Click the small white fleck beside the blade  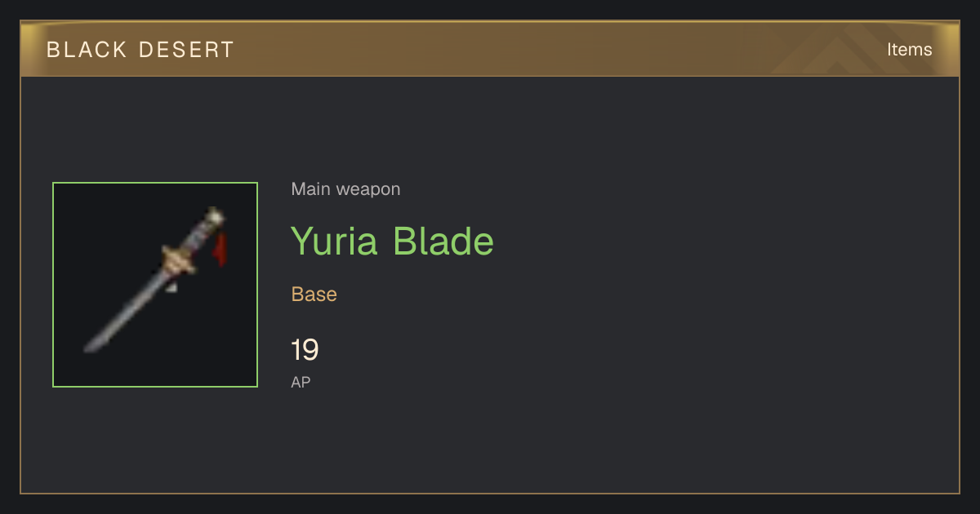171,286
